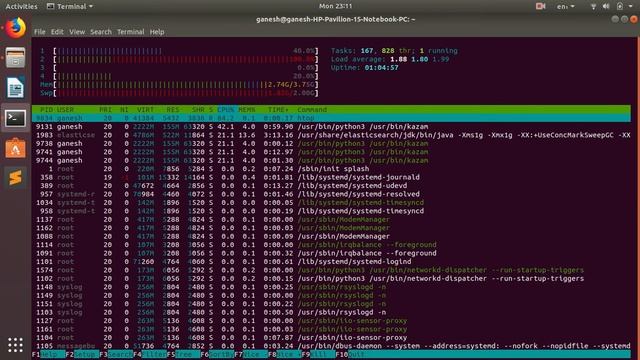
Task: Click the battery status tray icon
Action: [620, 6]
